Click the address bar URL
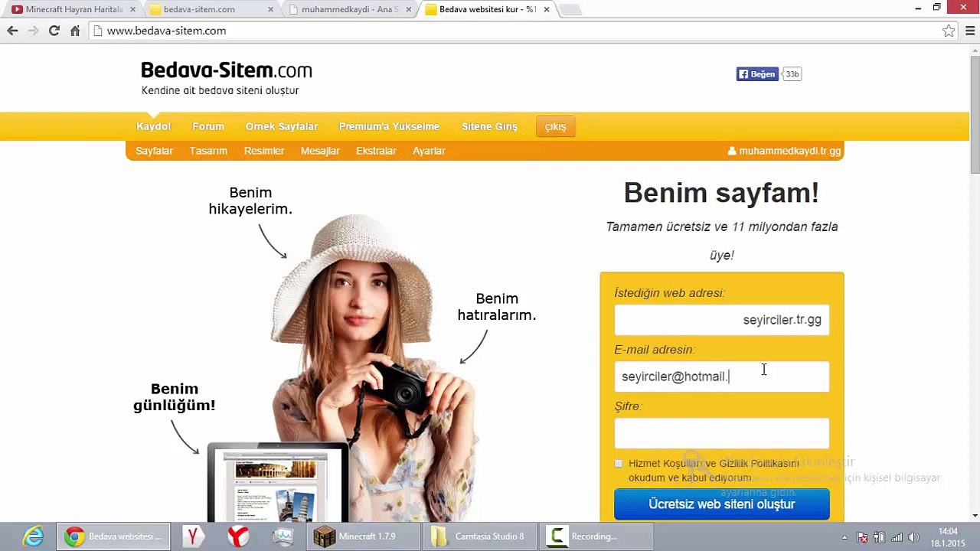The height and width of the screenshot is (551, 980). [166, 31]
